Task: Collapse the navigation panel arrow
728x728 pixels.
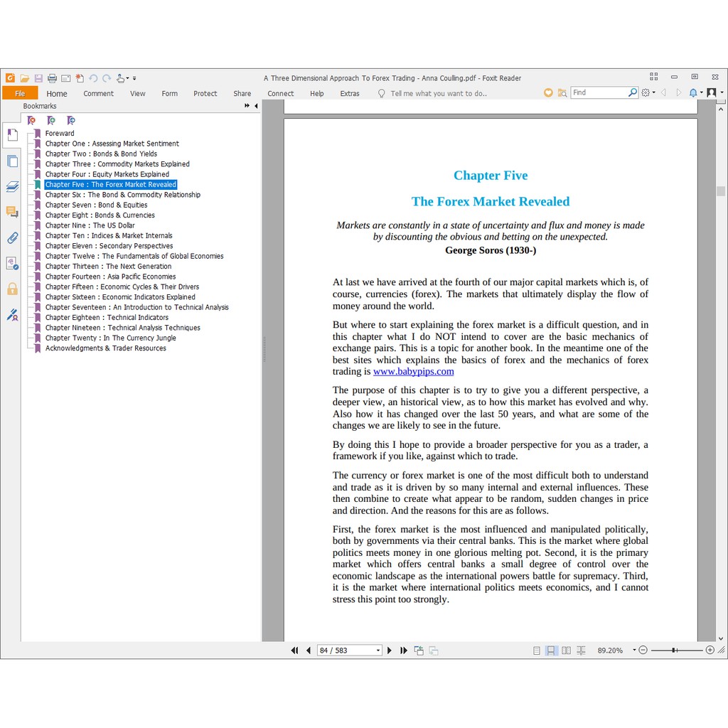Action: (x=256, y=106)
